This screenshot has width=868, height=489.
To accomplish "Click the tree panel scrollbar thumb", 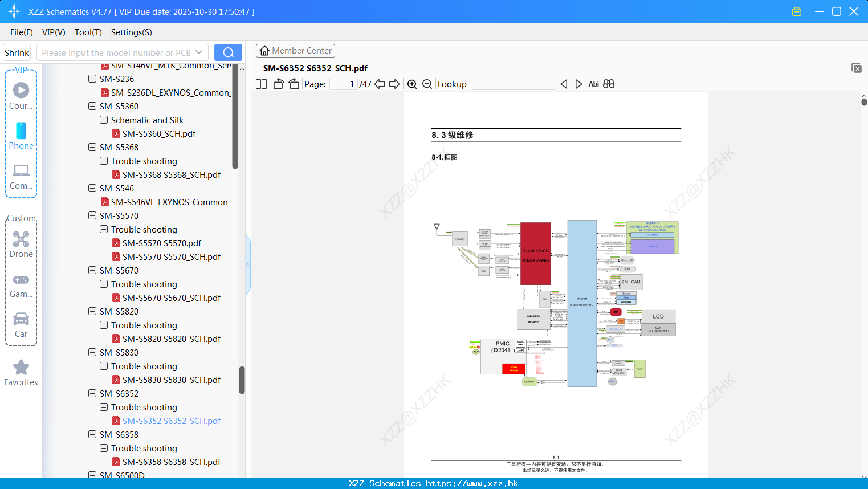I will (x=242, y=380).
